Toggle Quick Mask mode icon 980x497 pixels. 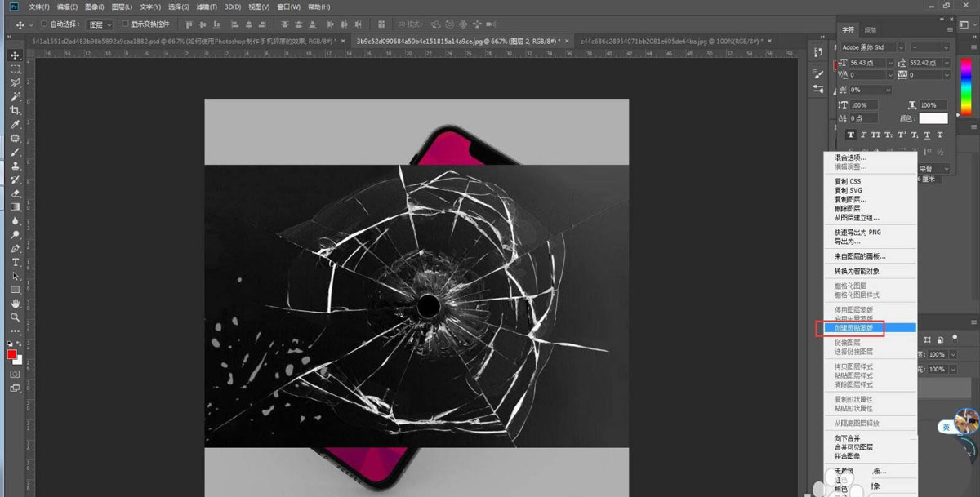click(15, 374)
